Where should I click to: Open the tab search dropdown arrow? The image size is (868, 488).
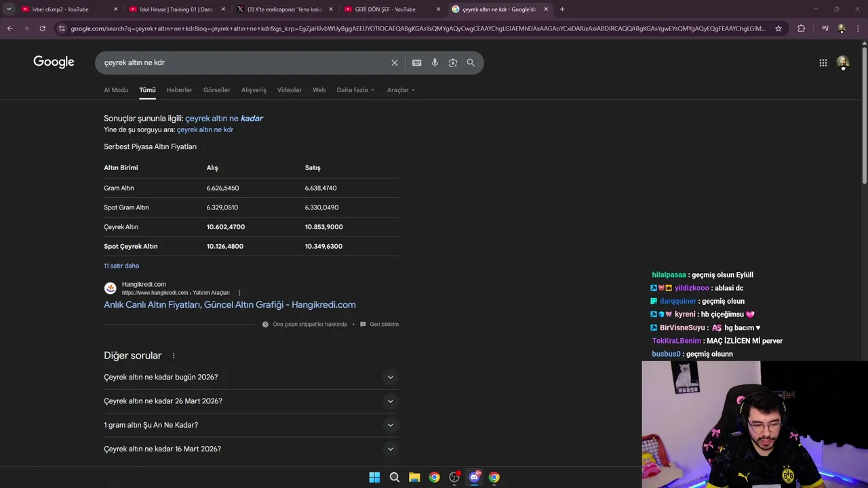pos(9,9)
